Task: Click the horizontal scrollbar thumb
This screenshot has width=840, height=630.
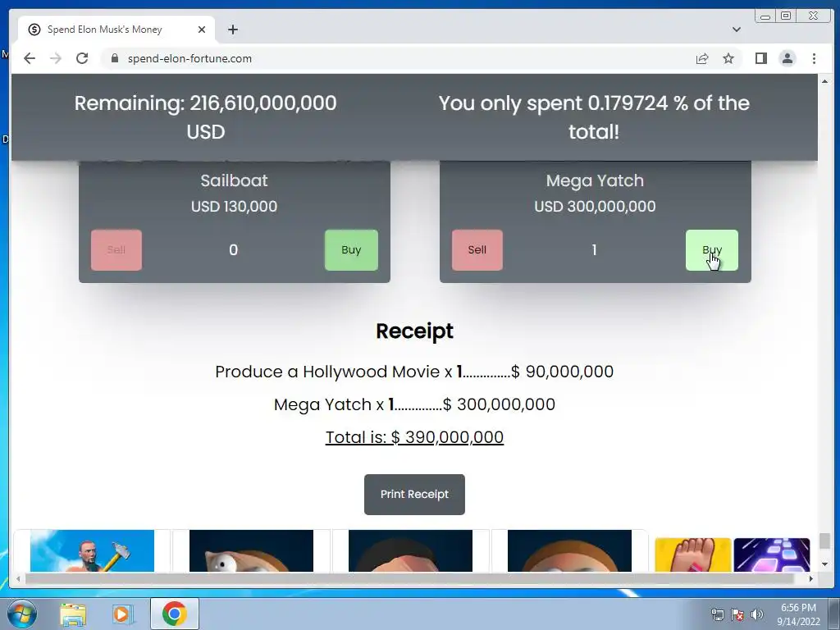Action: (409, 578)
